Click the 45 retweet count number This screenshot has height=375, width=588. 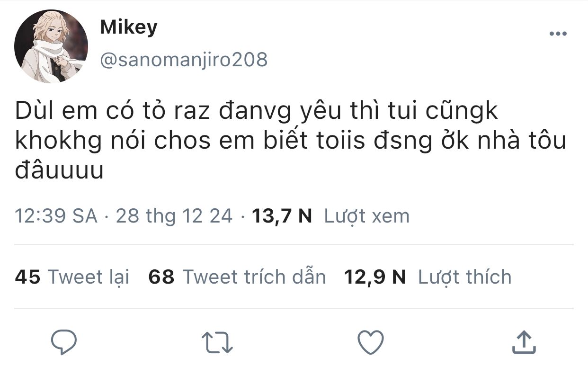pyautogui.click(x=27, y=277)
